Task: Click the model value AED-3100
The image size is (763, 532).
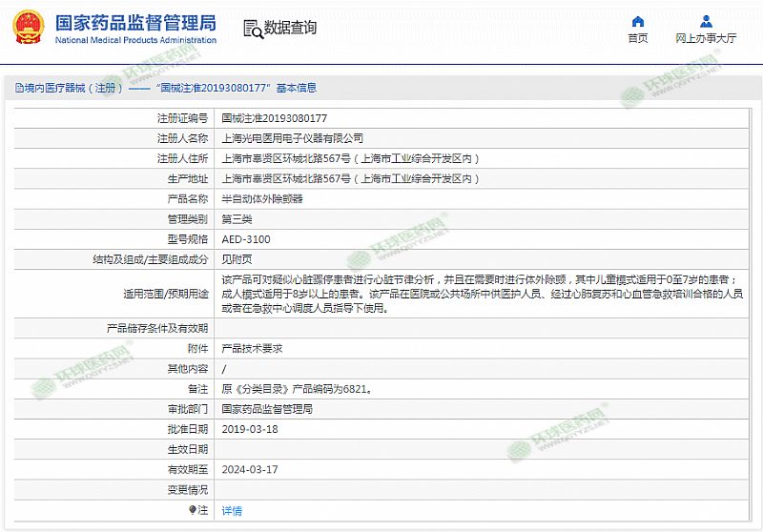Action: 245,238
